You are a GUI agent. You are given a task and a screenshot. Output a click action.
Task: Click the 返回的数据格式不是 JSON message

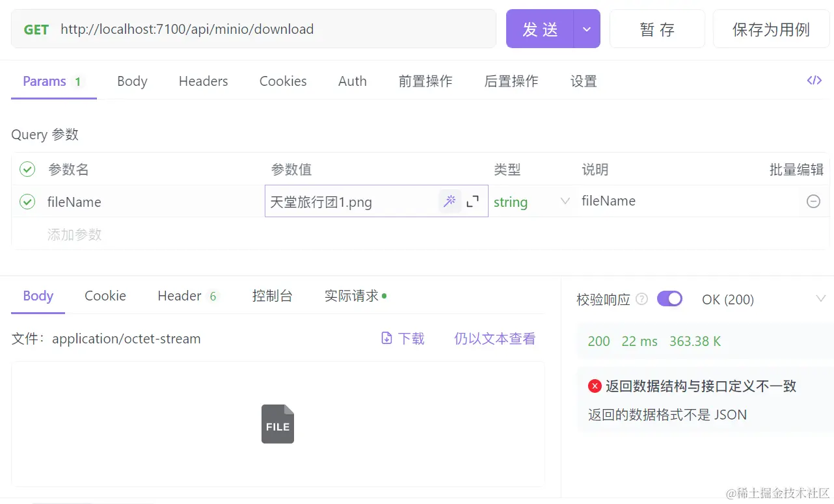pyautogui.click(x=667, y=415)
